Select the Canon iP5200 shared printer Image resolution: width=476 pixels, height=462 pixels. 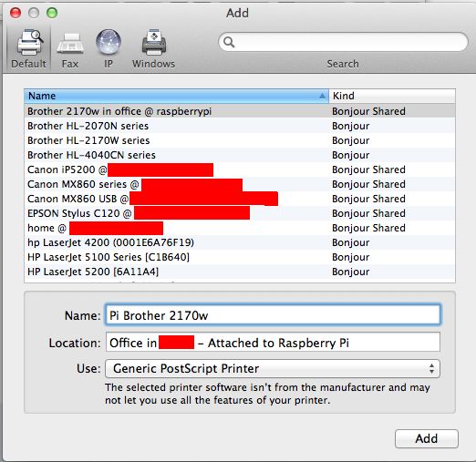pyautogui.click(x=240, y=169)
